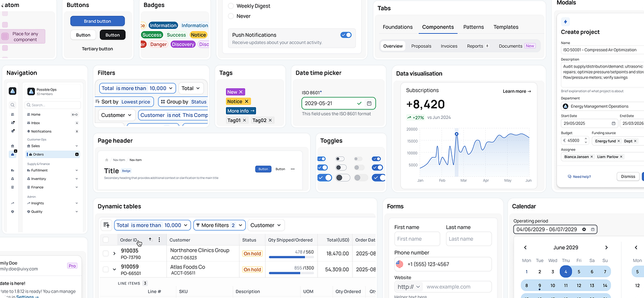Expand the order 910035 row
This screenshot has height=298, width=644.
coord(114,254)
